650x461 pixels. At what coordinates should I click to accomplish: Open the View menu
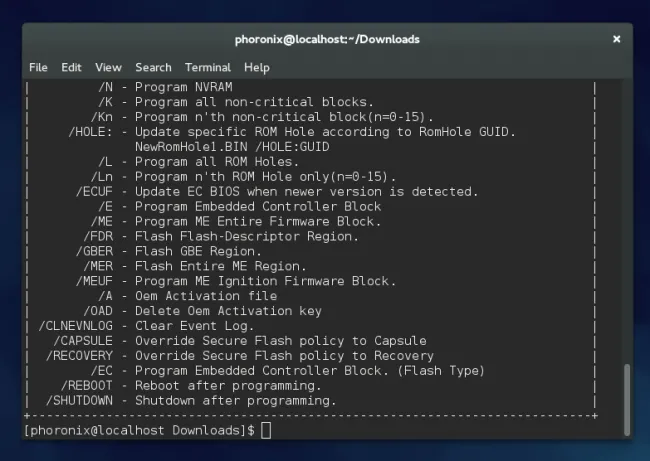pyautogui.click(x=108, y=67)
